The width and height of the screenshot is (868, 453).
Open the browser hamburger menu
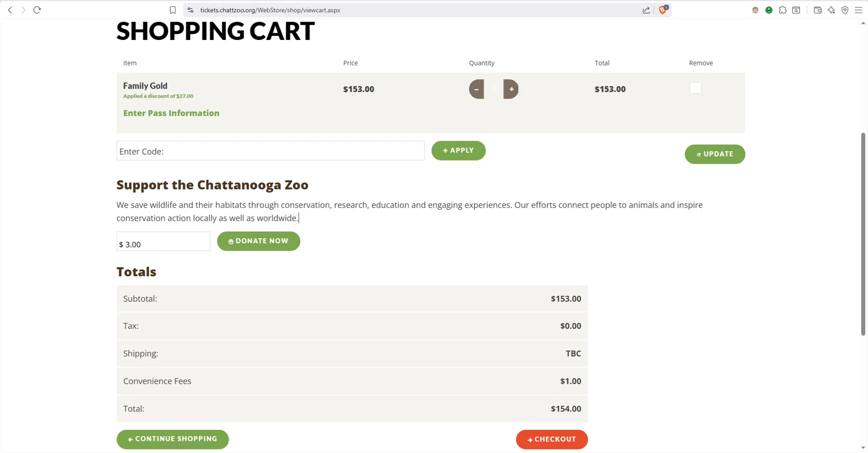pyautogui.click(x=859, y=10)
